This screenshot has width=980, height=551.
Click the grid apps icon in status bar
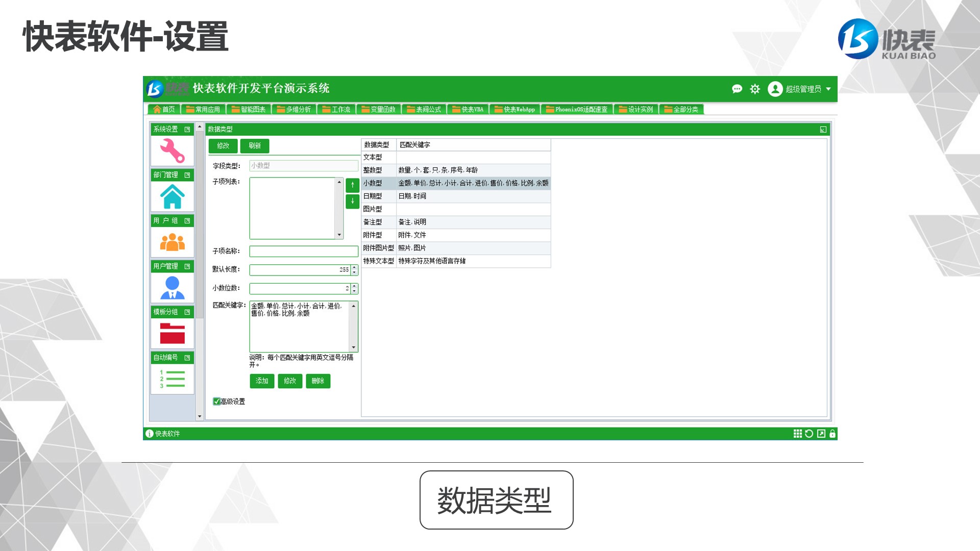[x=798, y=434]
